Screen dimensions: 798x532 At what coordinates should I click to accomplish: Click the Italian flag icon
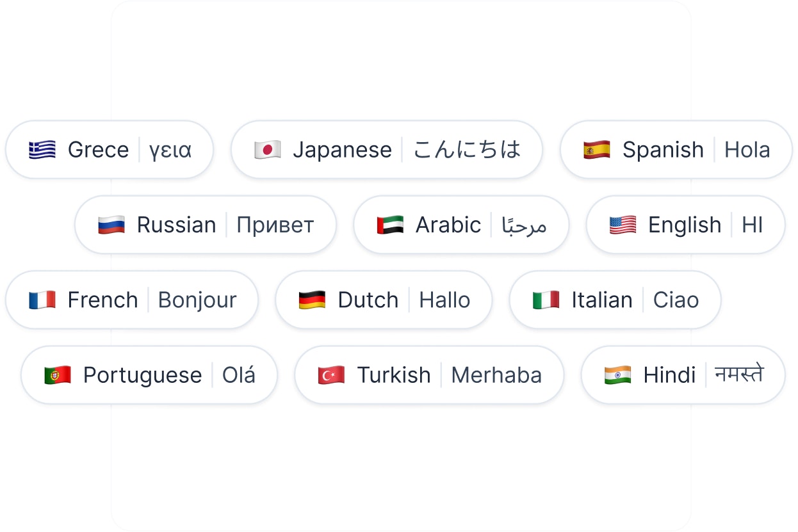546,300
